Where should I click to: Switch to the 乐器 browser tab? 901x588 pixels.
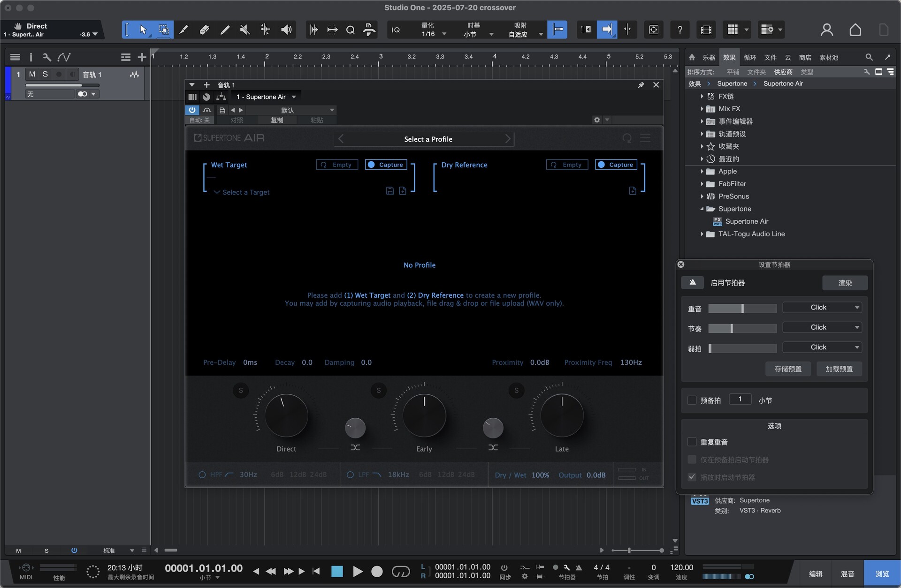[x=709, y=57]
